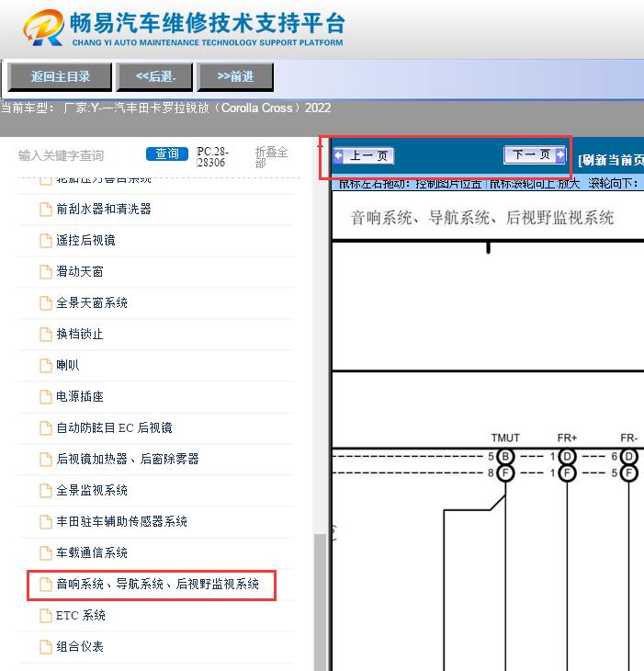
Task: Click the 刷新当前页 link
Action: (611, 160)
